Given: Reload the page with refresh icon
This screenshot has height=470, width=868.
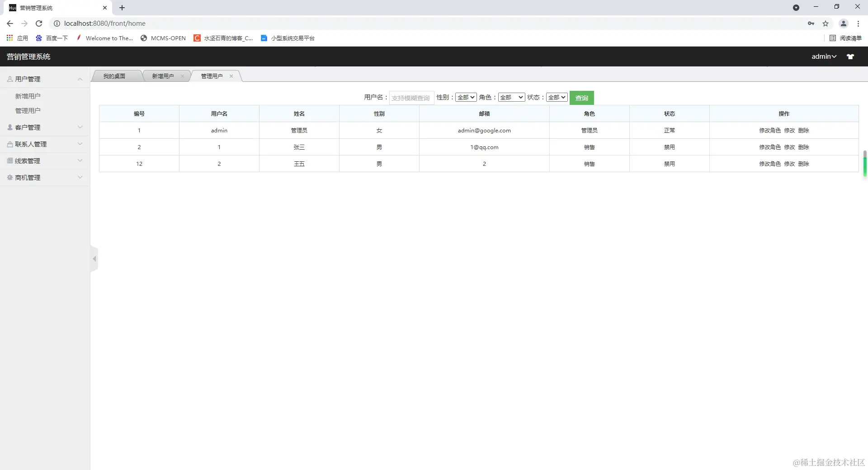Looking at the screenshot, I should click(x=39, y=23).
